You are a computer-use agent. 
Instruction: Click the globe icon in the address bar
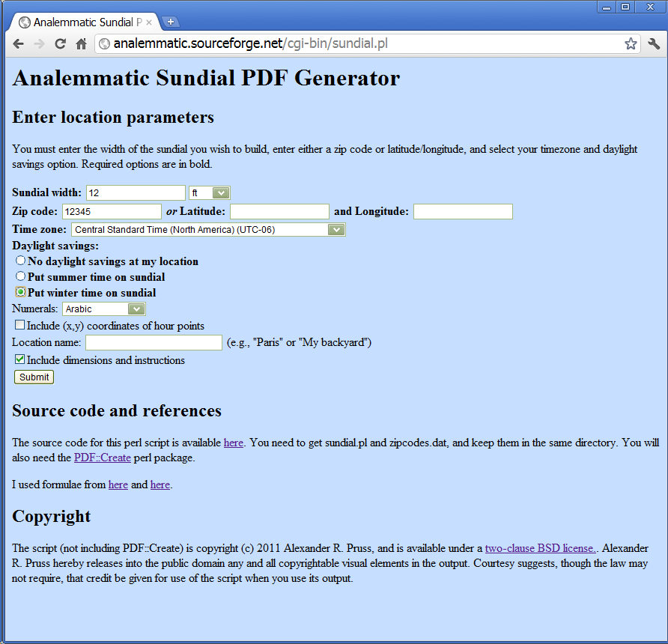click(x=104, y=43)
